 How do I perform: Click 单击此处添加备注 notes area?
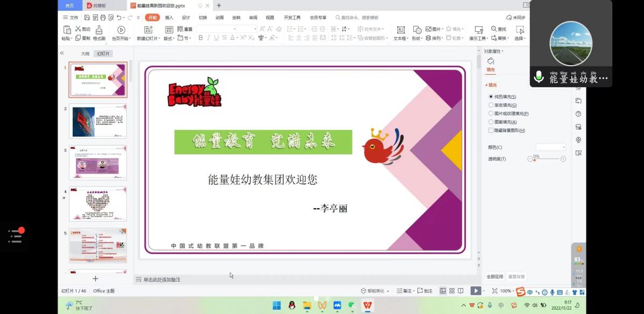point(162,280)
